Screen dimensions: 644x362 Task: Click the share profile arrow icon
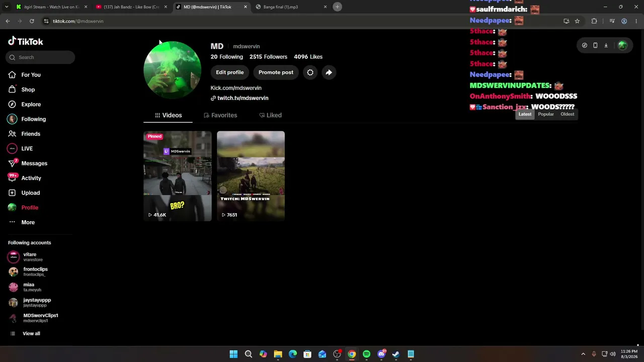329,72
